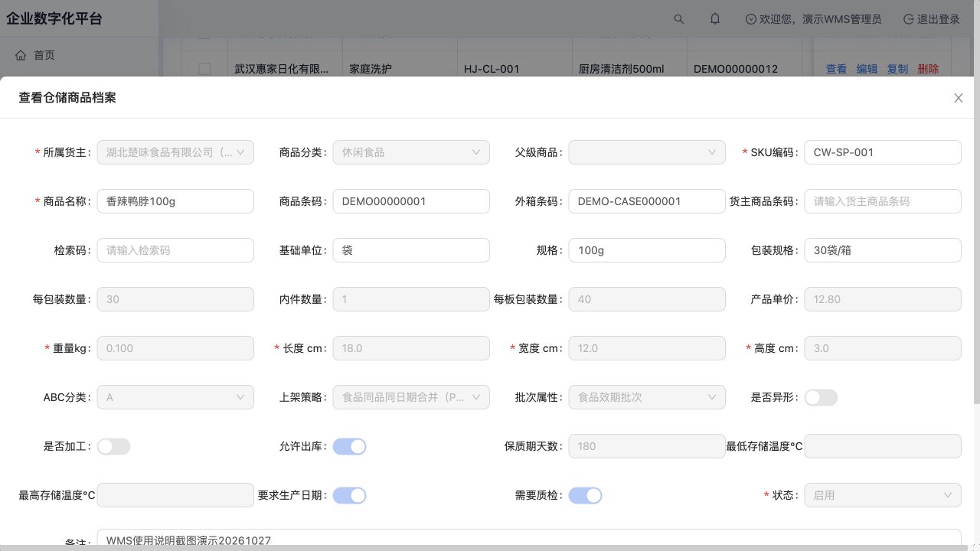980x551 pixels.
Task: Expand the 父级商品 dropdown
Action: [647, 152]
